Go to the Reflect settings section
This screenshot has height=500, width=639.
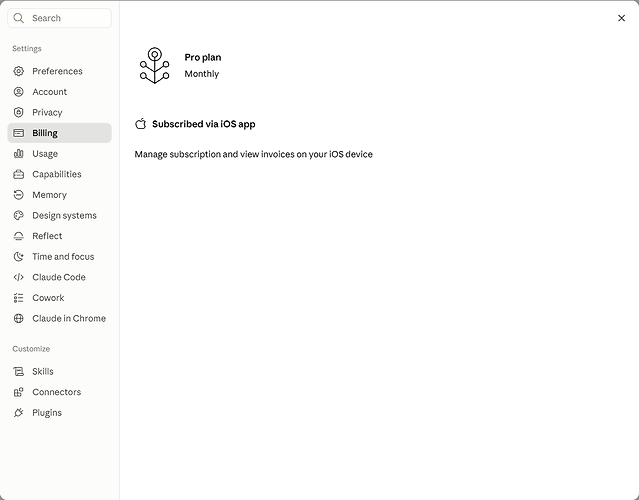coord(59,236)
